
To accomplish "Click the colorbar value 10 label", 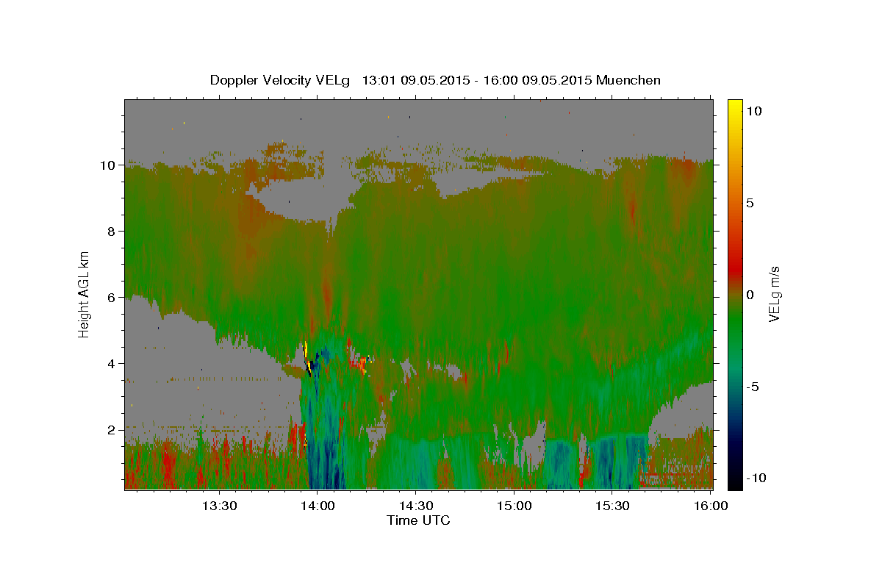I will click(753, 110).
